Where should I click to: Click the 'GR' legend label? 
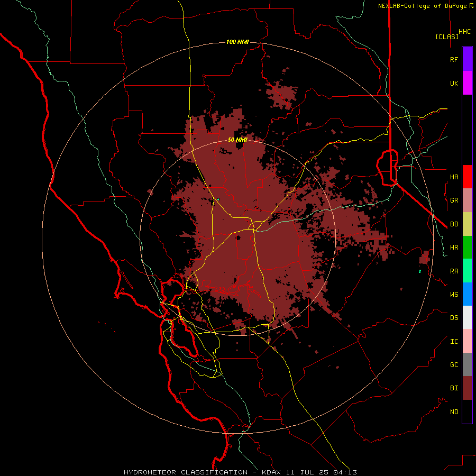(x=454, y=200)
